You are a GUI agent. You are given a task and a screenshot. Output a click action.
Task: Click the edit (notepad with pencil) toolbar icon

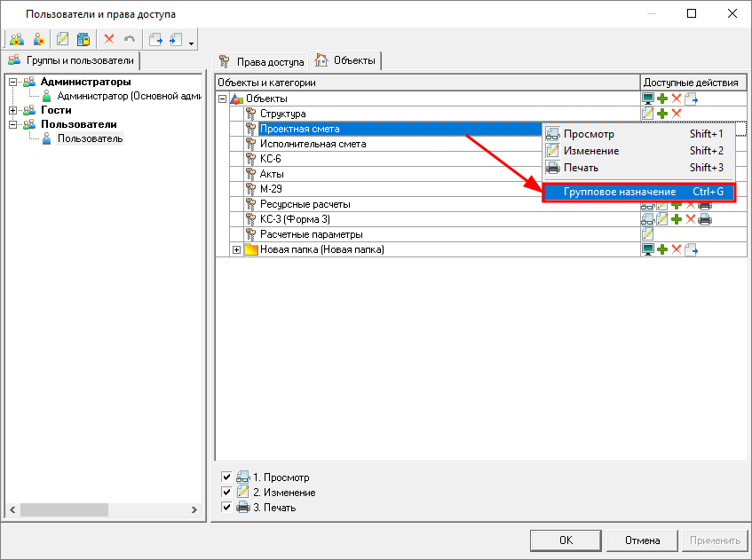click(x=63, y=39)
